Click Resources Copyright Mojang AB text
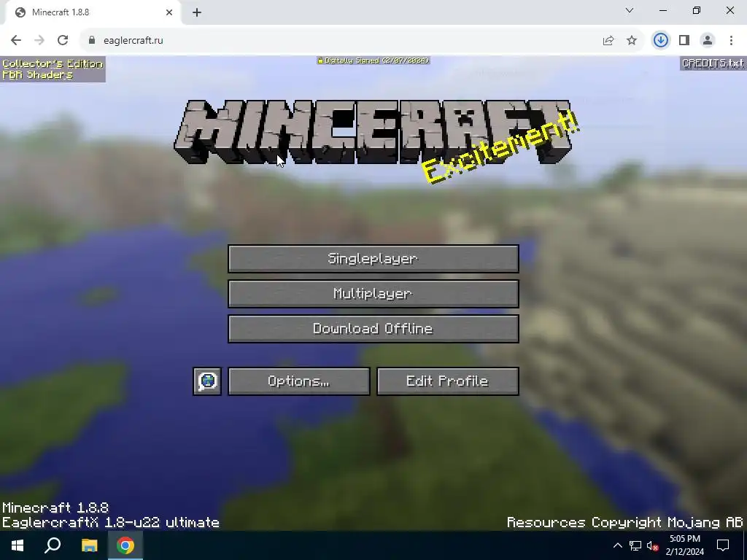This screenshot has height=560, width=747. [x=624, y=522]
